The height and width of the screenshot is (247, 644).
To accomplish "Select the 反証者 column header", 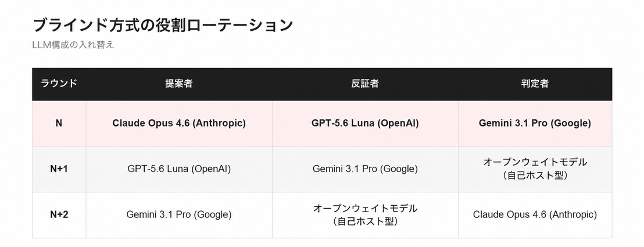I will pyautogui.click(x=365, y=84).
